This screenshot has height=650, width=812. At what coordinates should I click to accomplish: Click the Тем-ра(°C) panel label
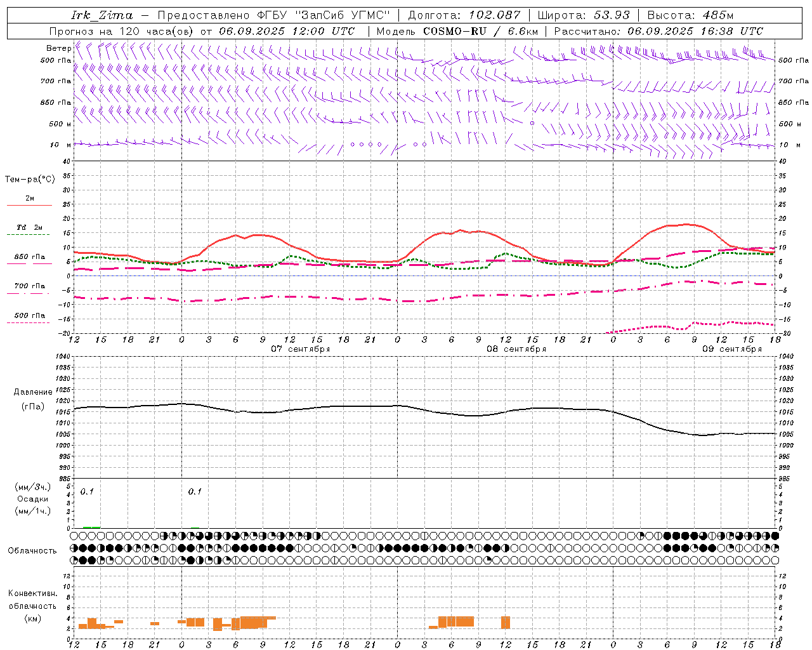click(x=30, y=180)
